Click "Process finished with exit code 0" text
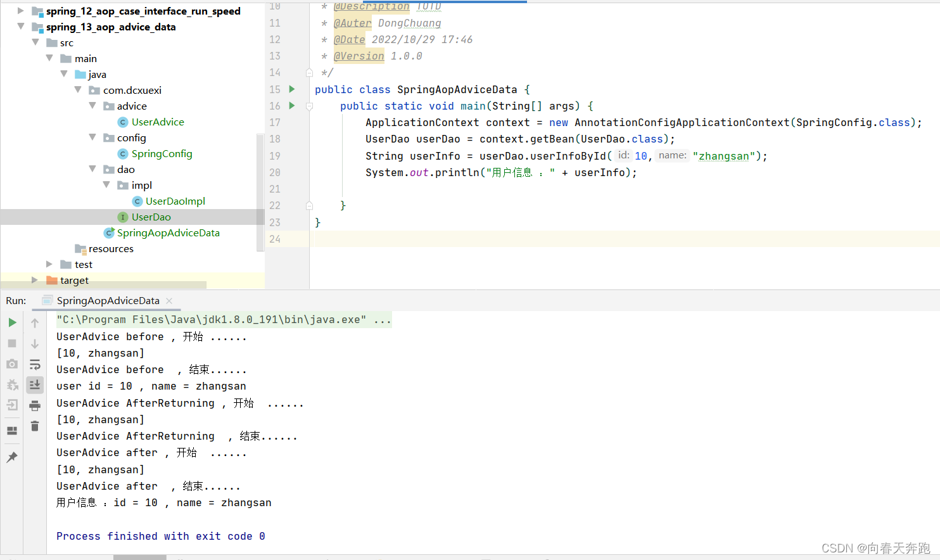The width and height of the screenshot is (940, 560). [x=161, y=536]
